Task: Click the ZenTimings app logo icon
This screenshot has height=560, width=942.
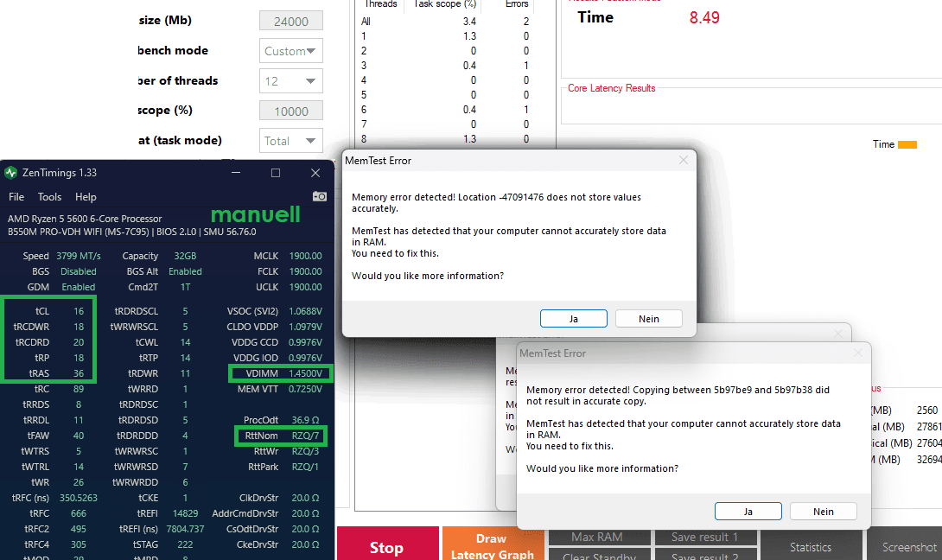Action: (x=11, y=173)
